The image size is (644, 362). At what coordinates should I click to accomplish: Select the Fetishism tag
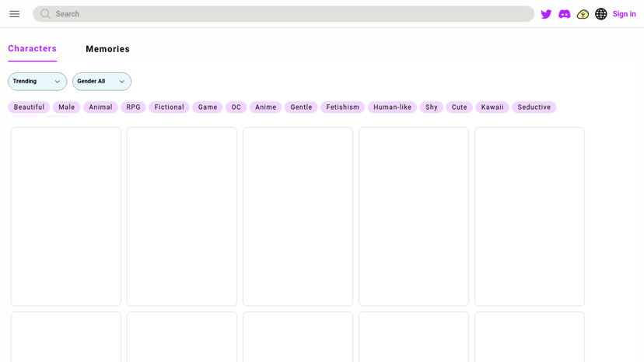pos(342,107)
